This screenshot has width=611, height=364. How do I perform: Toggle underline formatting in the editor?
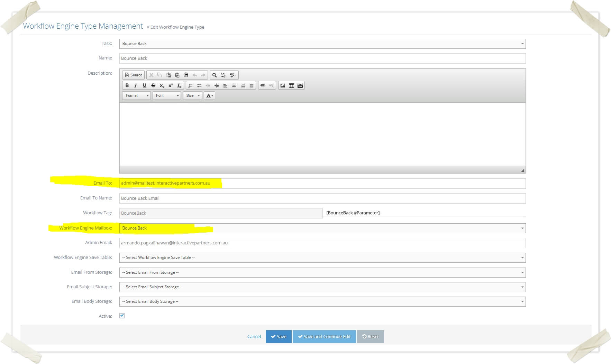coord(144,85)
